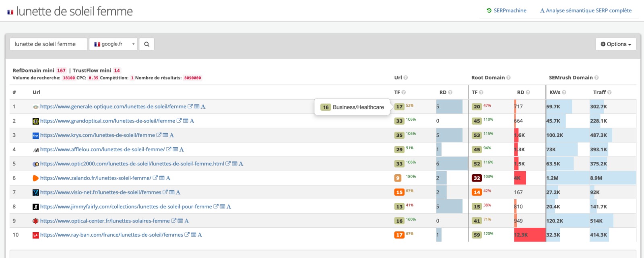Open external link icon for generale-optique row

point(190,107)
